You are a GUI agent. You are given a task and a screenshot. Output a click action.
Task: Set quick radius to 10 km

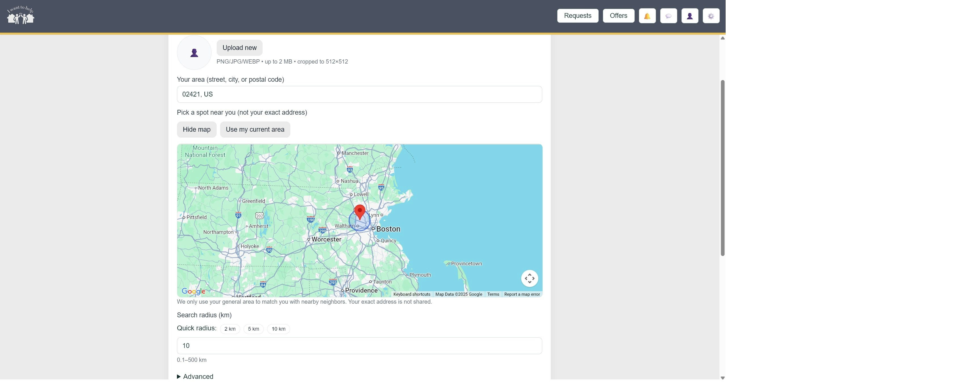coord(278,329)
